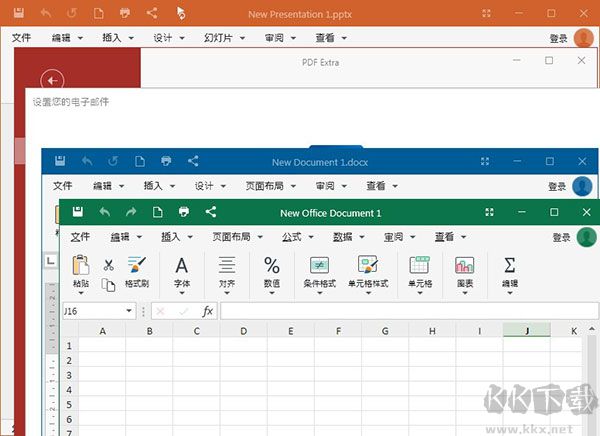
Task: Share the spreadsheet document
Action: click(x=210, y=212)
